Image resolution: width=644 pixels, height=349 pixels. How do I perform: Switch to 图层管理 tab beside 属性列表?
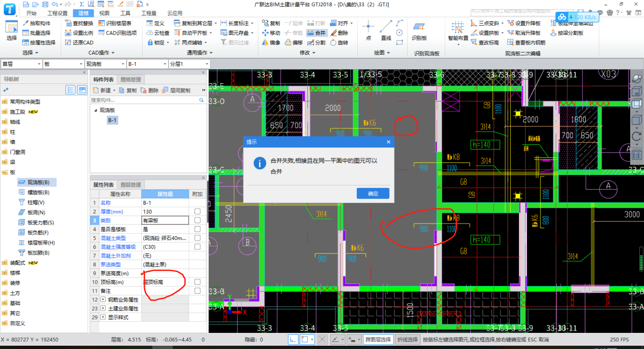(x=131, y=185)
